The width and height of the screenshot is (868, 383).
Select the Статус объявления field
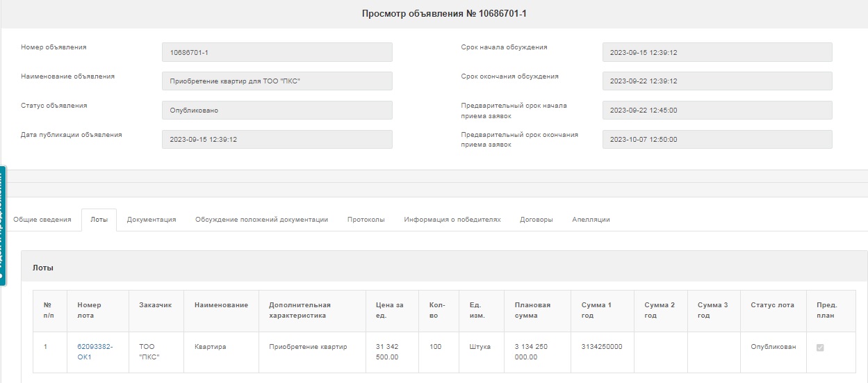coord(277,111)
